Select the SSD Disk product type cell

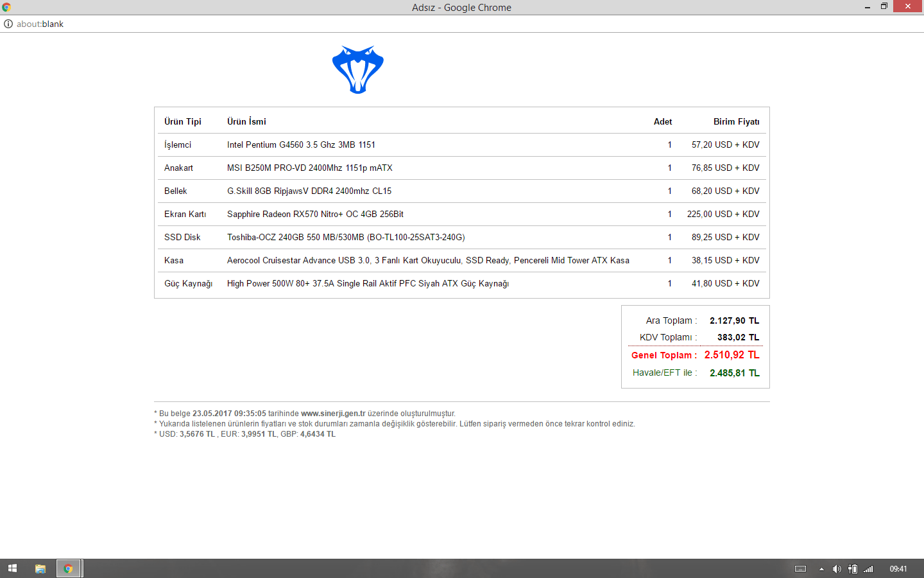click(182, 237)
